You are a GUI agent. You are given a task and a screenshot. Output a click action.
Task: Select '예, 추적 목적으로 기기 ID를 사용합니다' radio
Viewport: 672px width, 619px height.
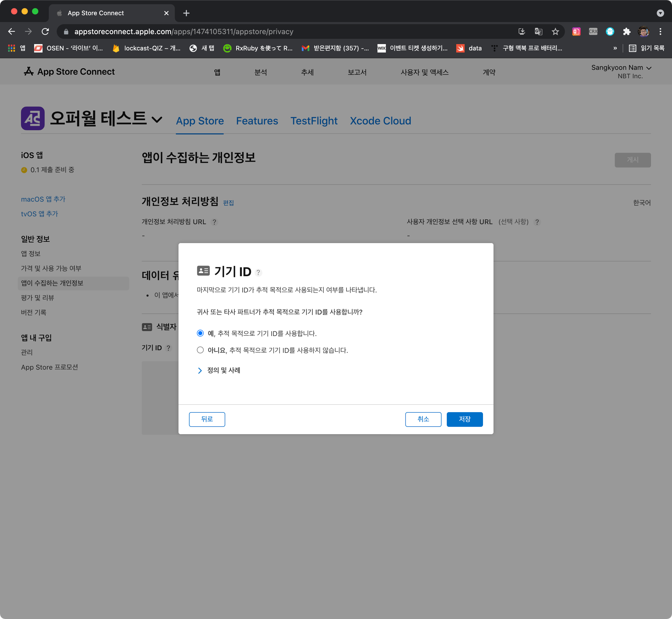click(200, 333)
